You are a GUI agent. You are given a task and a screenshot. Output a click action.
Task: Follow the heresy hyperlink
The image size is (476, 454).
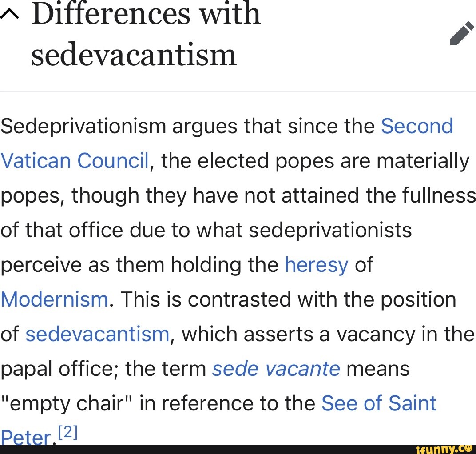tap(316, 265)
